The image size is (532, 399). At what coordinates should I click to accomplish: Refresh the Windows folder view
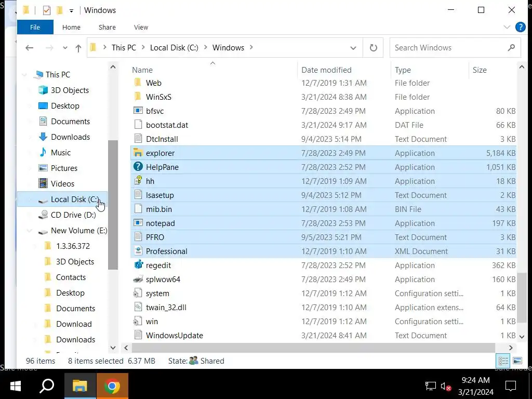point(373,48)
